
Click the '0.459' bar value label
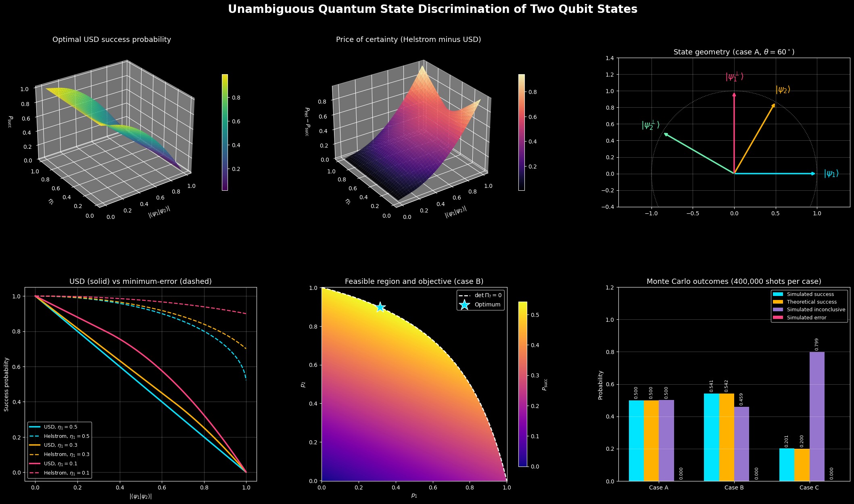[741, 399]
